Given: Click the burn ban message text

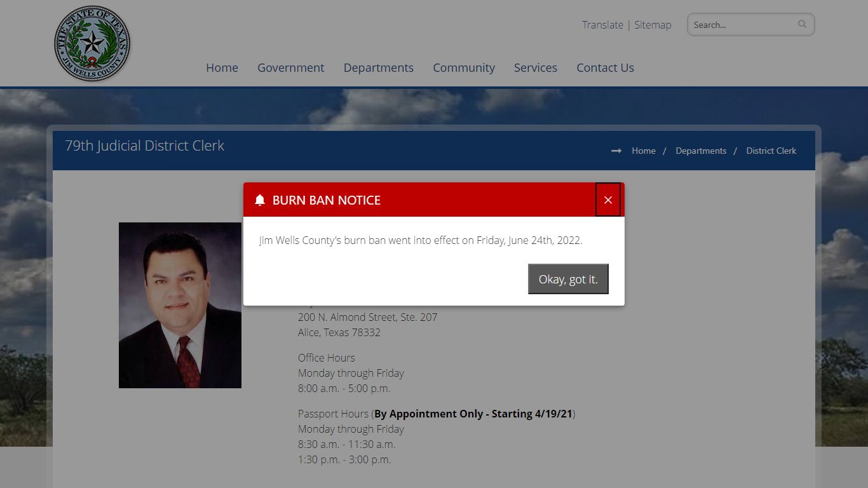Looking at the screenshot, I should point(421,240).
